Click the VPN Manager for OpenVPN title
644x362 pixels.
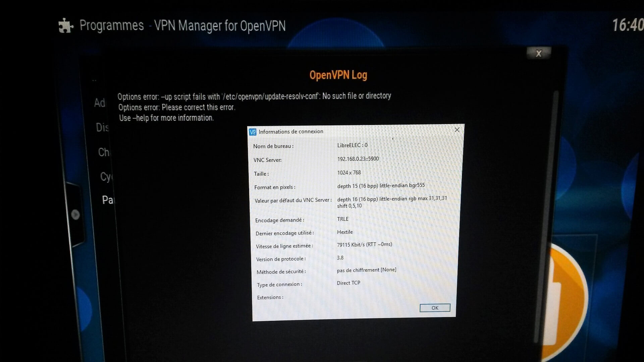(x=220, y=26)
